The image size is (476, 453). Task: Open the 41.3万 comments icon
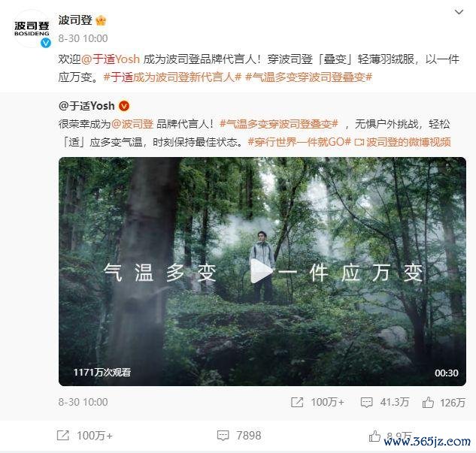(x=366, y=403)
